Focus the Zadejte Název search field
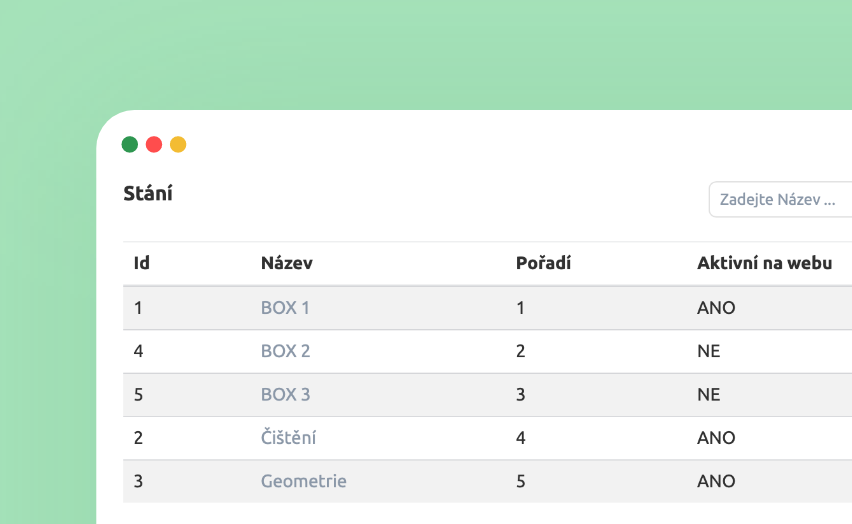 [x=780, y=200]
